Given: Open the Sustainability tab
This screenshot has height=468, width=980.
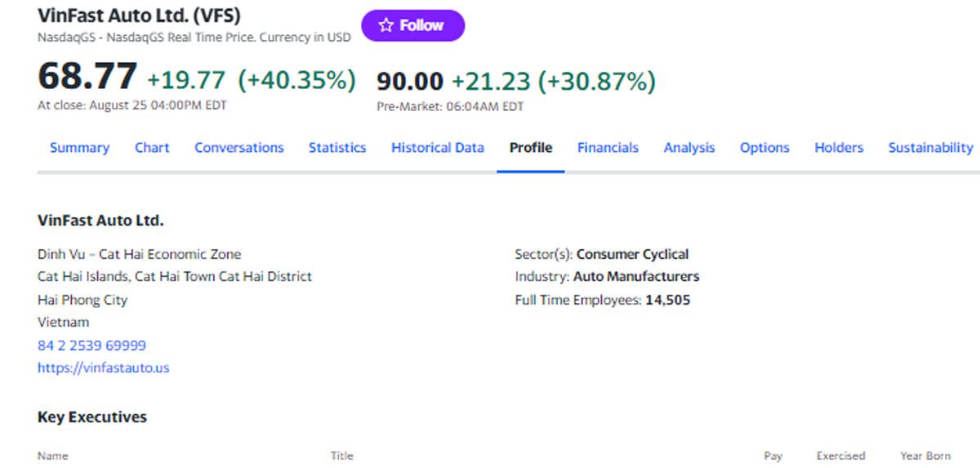Looking at the screenshot, I should (x=930, y=148).
